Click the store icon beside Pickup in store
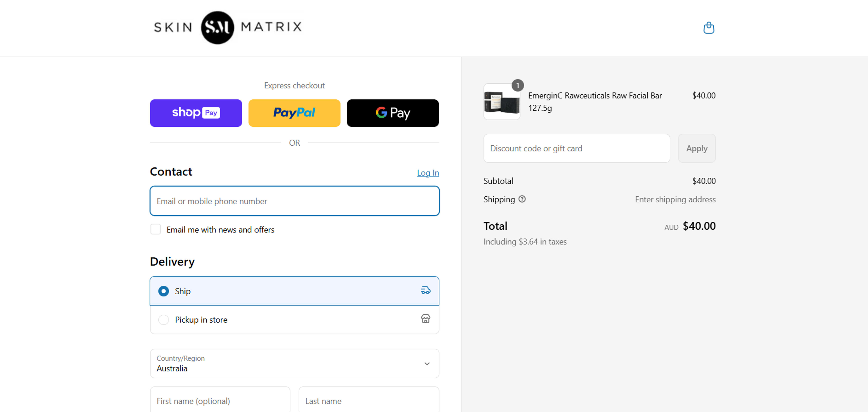 [426, 319]
